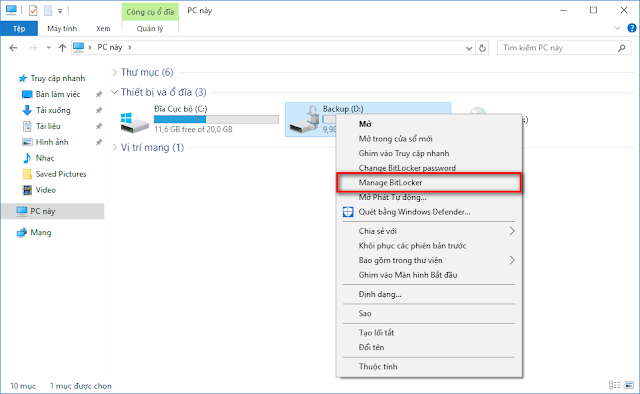Expand the Vị trí mạng (1) group
This screenshot has width=640, height=394.
[x=115, y=147]
